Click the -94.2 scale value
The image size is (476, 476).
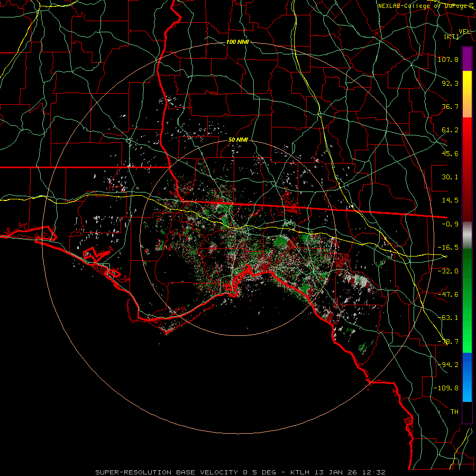pos(448,364)
